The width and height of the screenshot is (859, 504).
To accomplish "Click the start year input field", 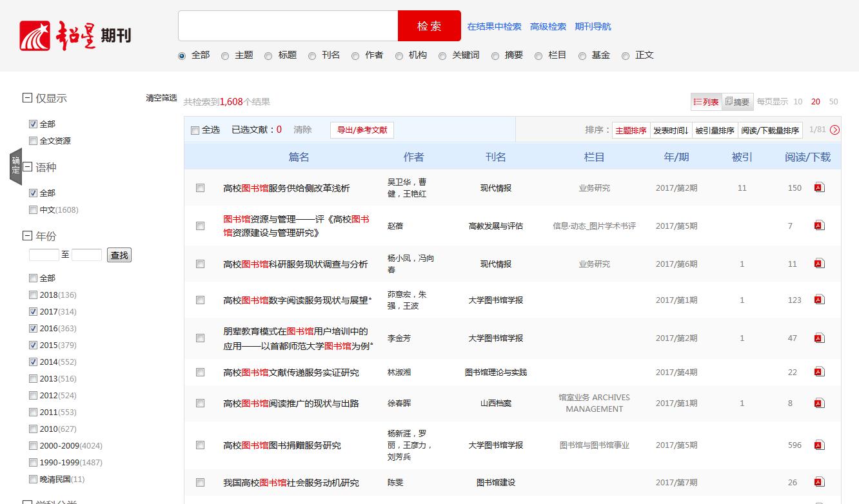I will pos(44,255).
